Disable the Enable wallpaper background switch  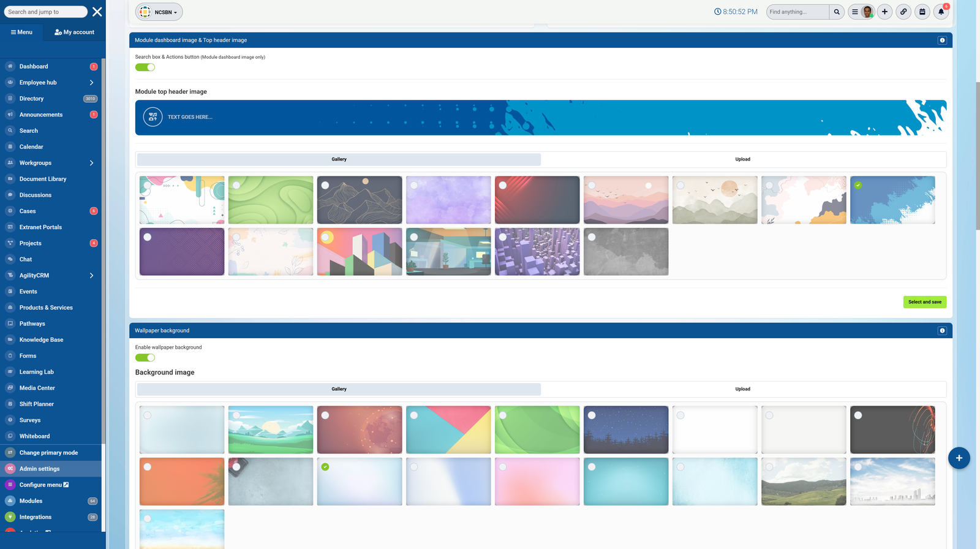(x=145, y=358)
